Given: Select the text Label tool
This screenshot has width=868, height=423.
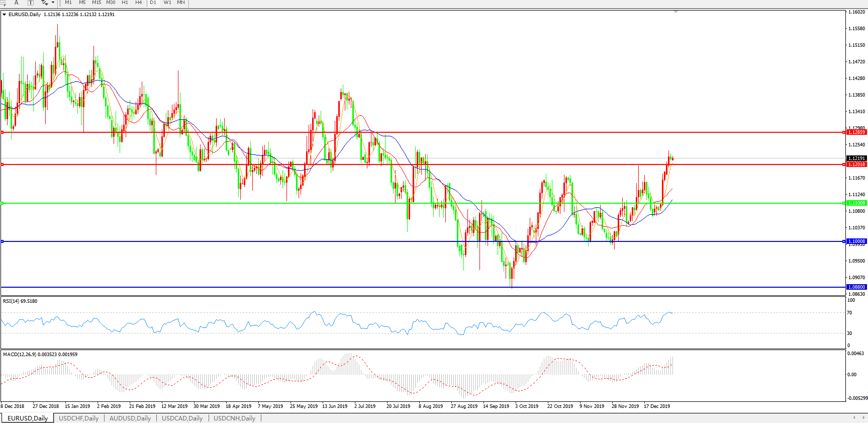Looking at the screenshot, I should point(30,3).
